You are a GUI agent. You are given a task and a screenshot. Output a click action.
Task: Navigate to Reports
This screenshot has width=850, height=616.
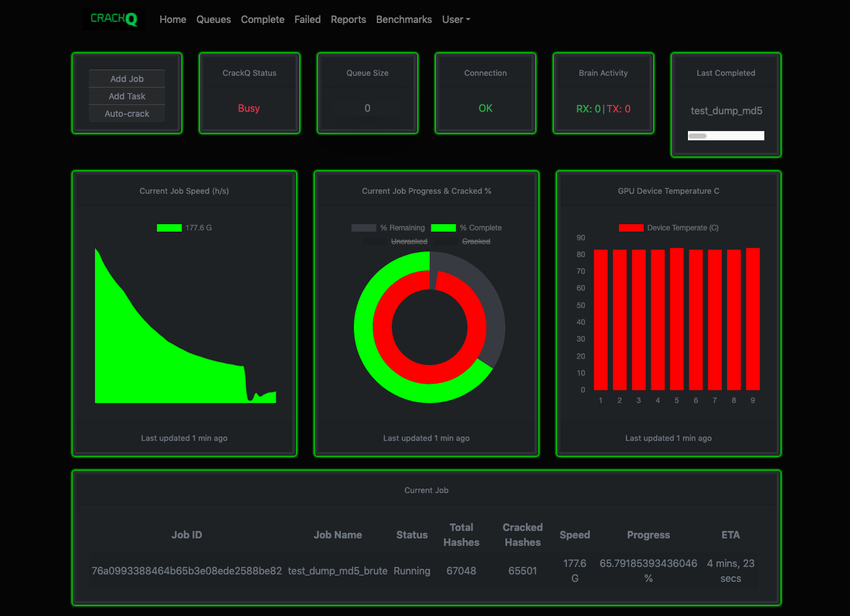click(x=348, y=19)
